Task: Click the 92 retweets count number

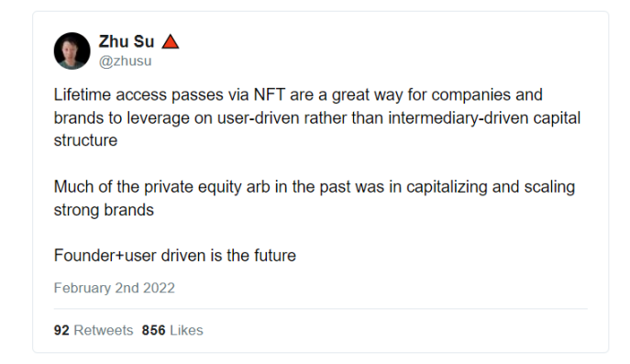Action: [61, 330]
